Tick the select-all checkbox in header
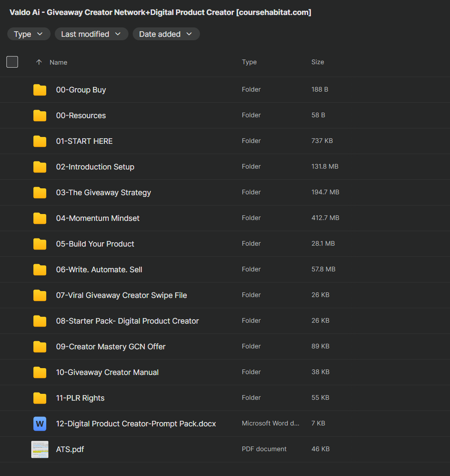This screenshot has height=476, width=450. tap(12, 62)
